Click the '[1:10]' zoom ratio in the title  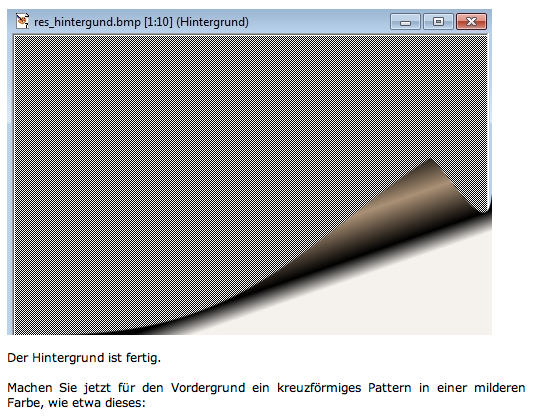(158, 22)
